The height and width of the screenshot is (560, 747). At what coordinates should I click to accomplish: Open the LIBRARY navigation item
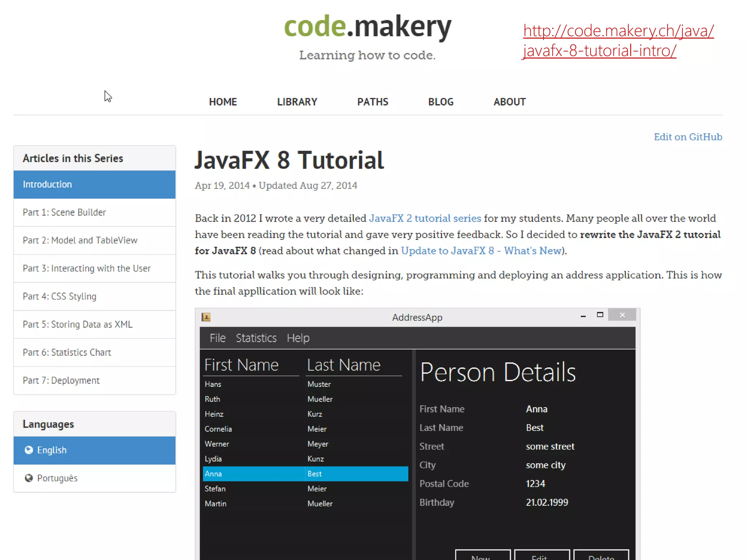(297, 102)
